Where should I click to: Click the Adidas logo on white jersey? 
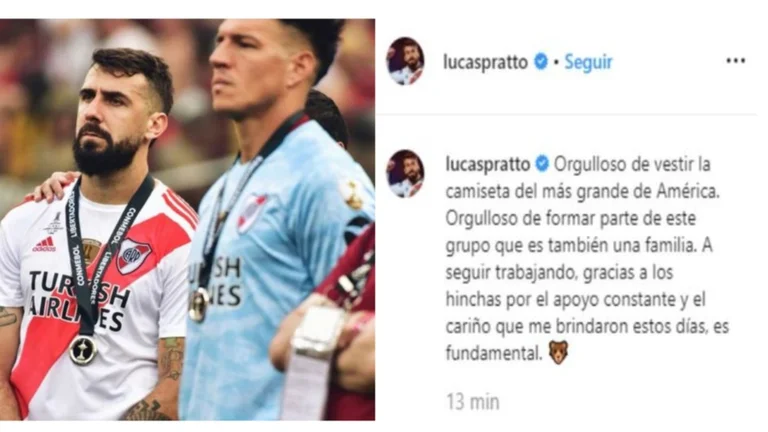45,244
